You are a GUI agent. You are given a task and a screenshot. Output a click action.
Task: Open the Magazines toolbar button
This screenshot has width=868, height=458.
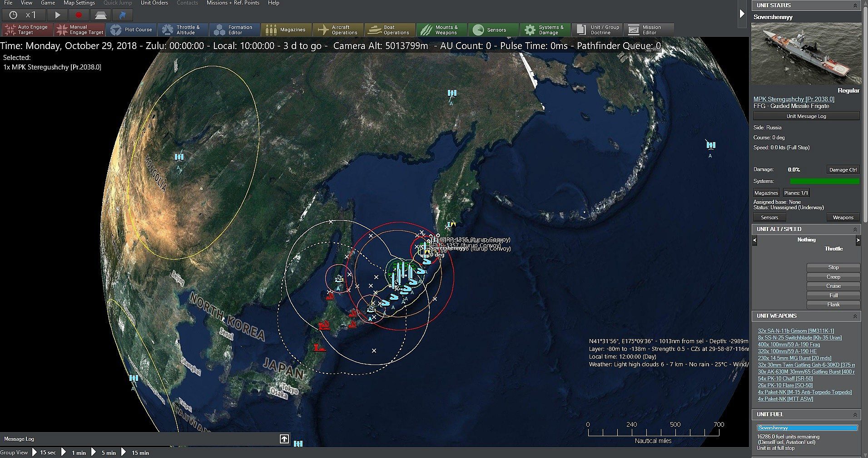point(287,30)
